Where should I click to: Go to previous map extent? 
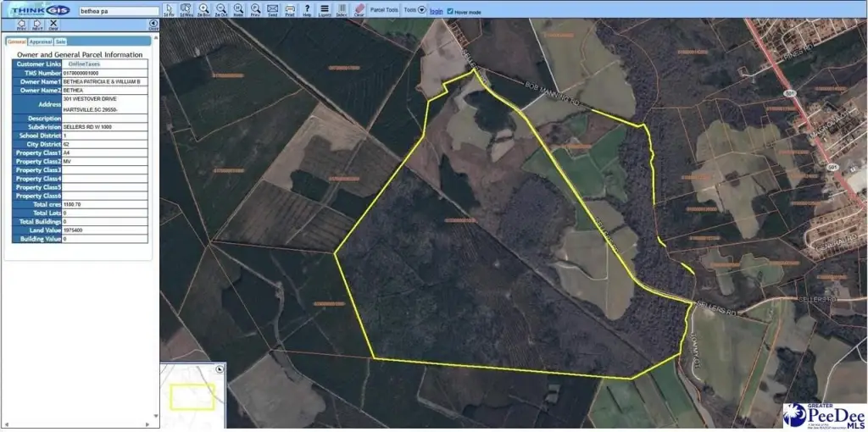tap(254, 10)
